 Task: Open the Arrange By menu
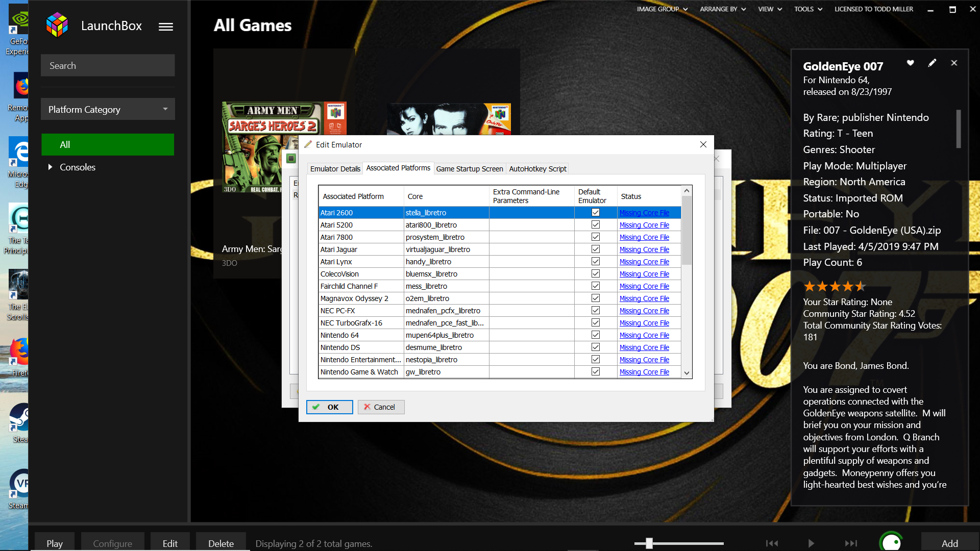click(723, 9)
